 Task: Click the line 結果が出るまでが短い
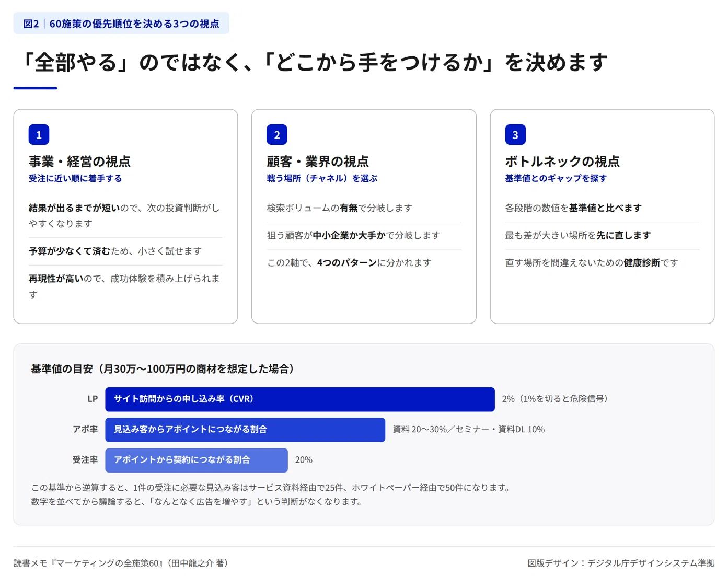tap(125, 215)
